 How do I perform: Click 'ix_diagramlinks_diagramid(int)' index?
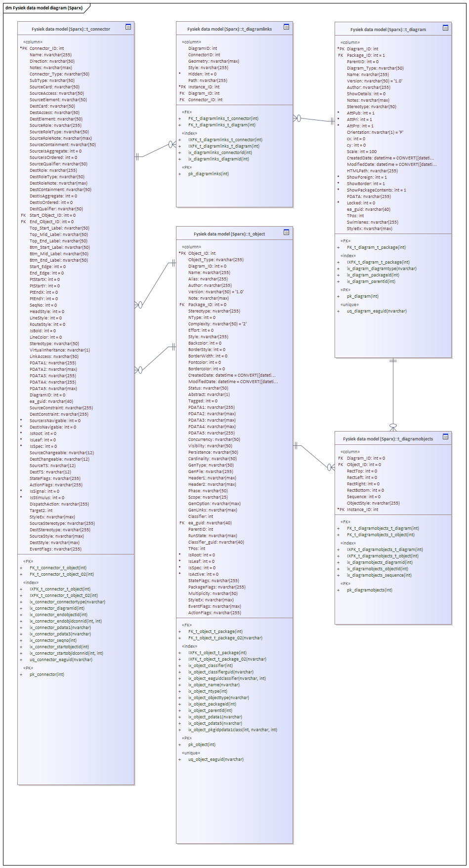218,159
